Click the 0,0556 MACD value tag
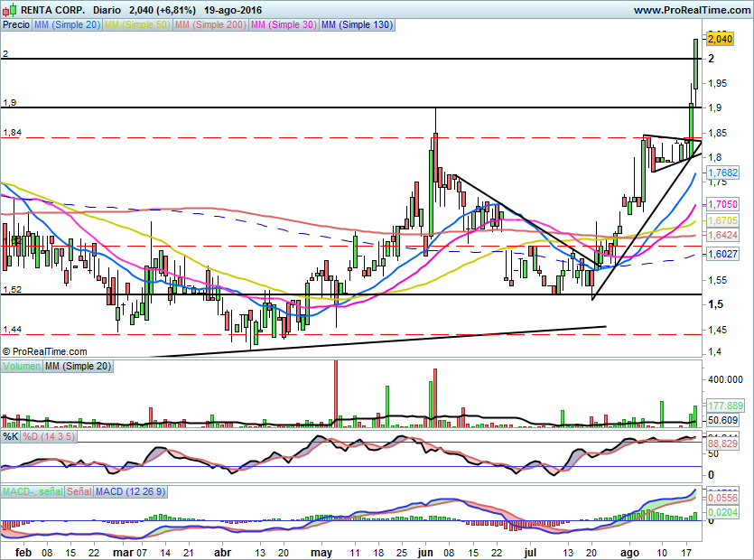The image size is (754, 560). tap(722, 498)
